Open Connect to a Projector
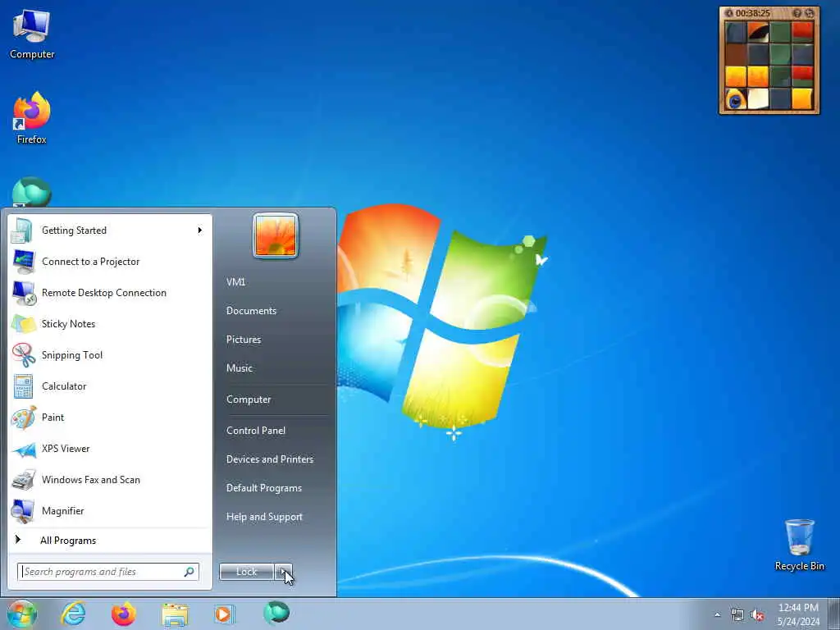Screen dimensions: 840x630 tap(110, 262)
